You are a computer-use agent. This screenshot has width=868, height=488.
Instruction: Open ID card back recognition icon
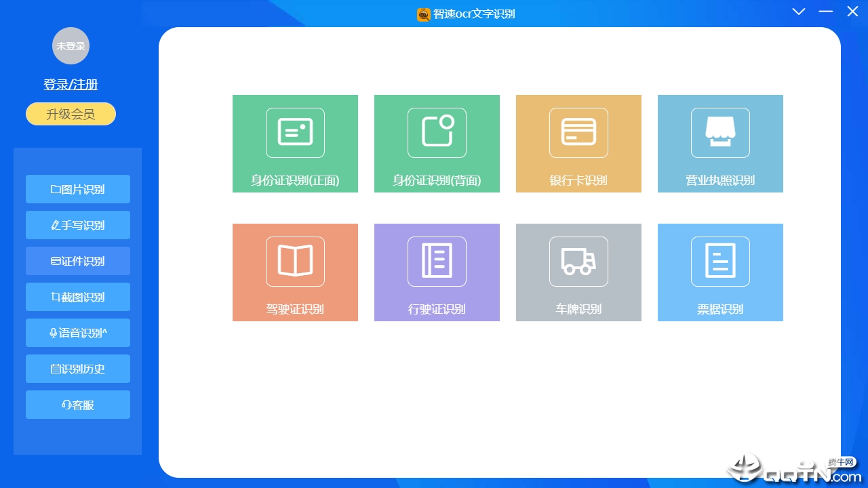(437, 133)
